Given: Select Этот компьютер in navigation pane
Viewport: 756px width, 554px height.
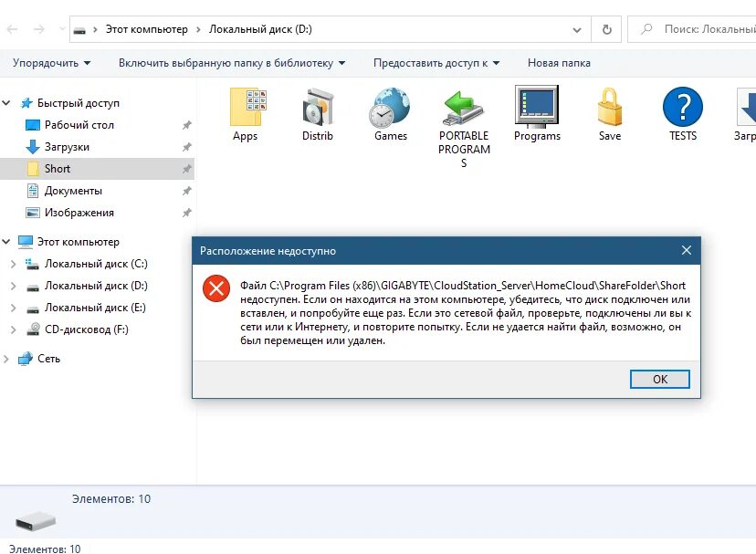Looking at the screenshot, I should tap(79, 242).
